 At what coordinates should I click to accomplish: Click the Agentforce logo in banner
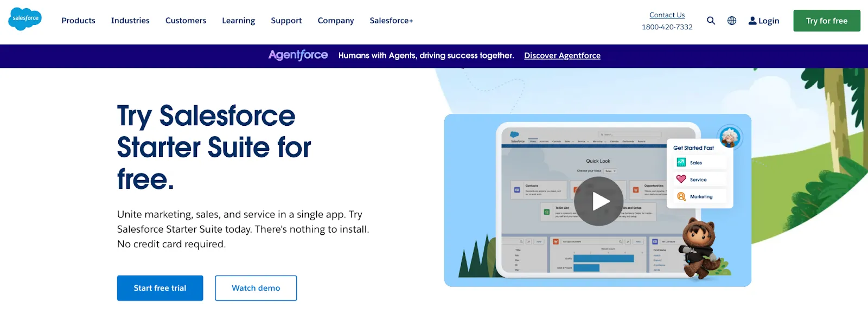pos(298,55)
